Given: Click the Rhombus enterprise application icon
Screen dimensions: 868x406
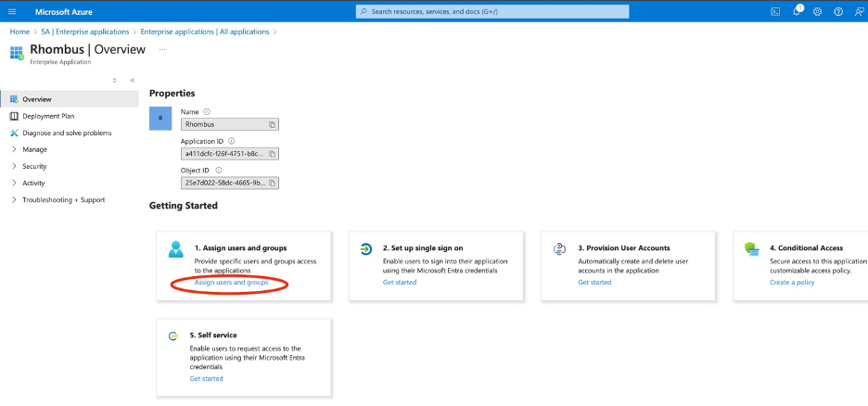Looking at the screenshot, I should pyautogui.click(x=17, y=53).
